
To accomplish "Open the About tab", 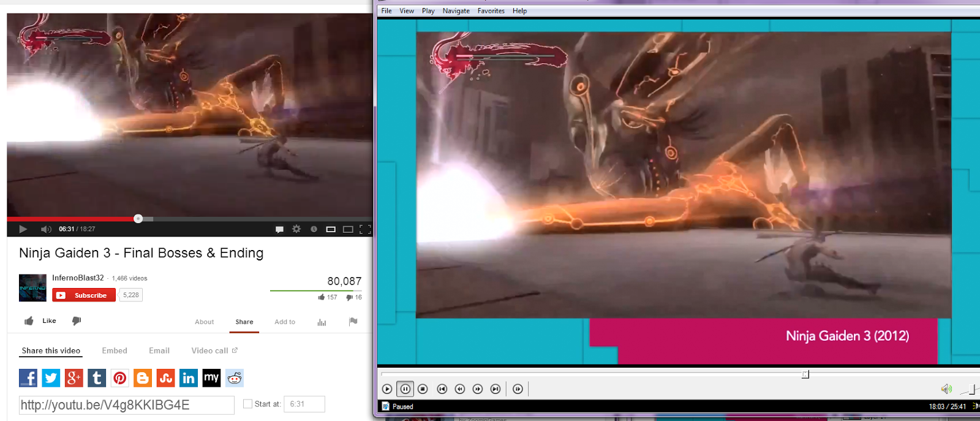I will 205,322.
